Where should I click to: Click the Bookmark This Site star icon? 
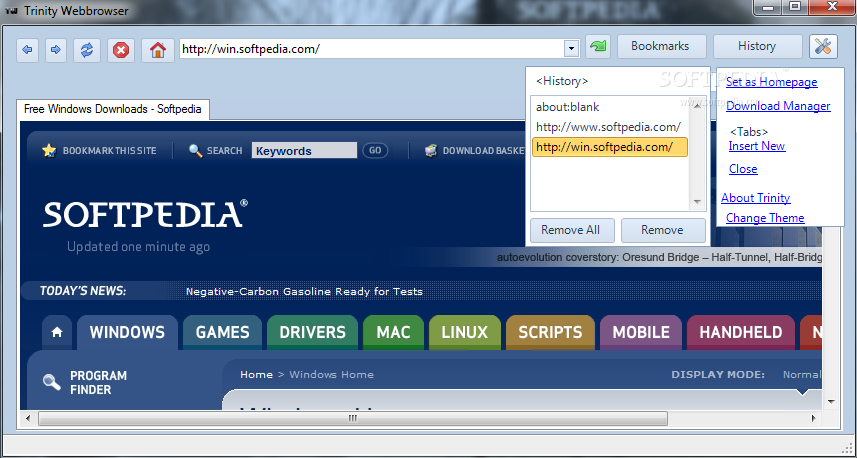[x=49, y=150]
